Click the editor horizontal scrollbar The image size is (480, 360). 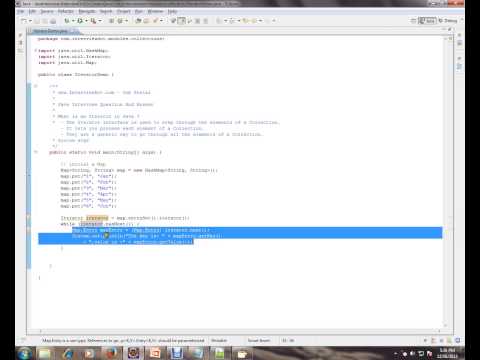click(x=240, y=331)
